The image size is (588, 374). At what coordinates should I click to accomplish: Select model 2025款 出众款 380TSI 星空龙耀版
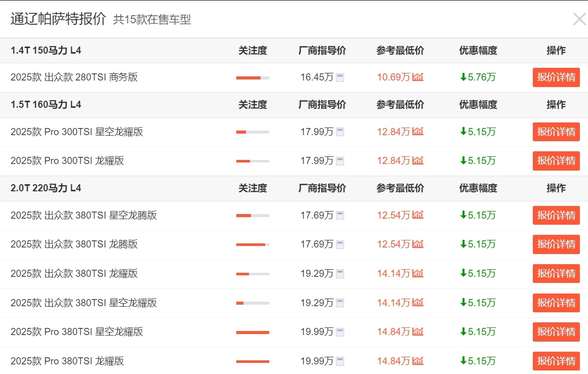[83, 303]
